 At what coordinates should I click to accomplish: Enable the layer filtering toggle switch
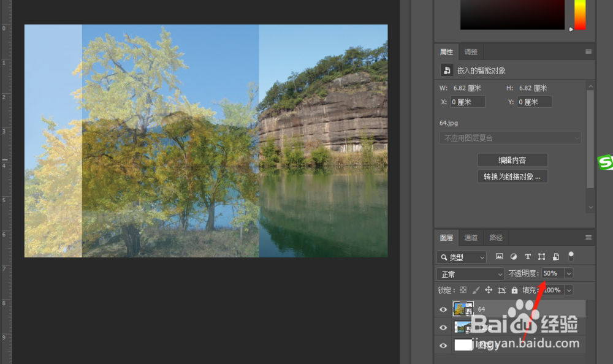tap(571, 257)
